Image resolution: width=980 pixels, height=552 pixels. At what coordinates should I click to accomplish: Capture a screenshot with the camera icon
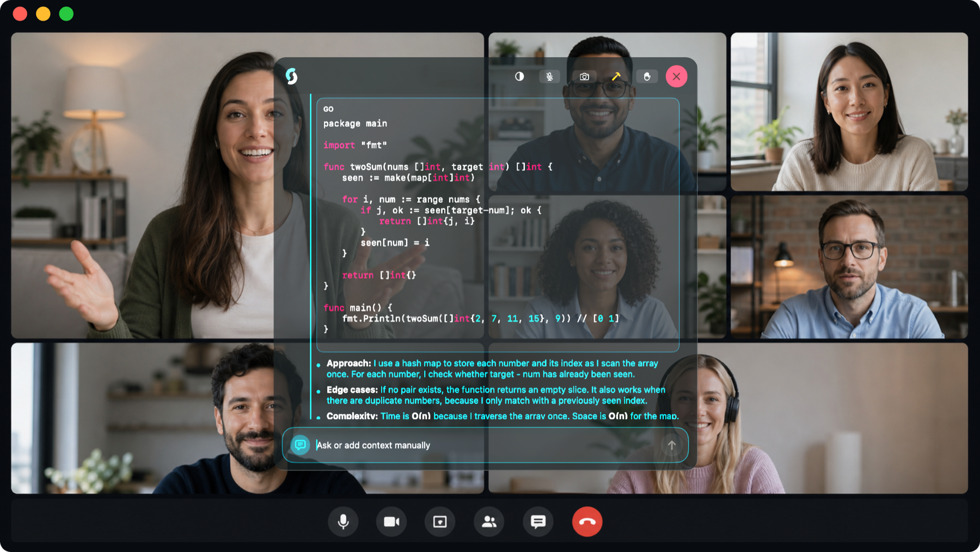coord(584,76)
